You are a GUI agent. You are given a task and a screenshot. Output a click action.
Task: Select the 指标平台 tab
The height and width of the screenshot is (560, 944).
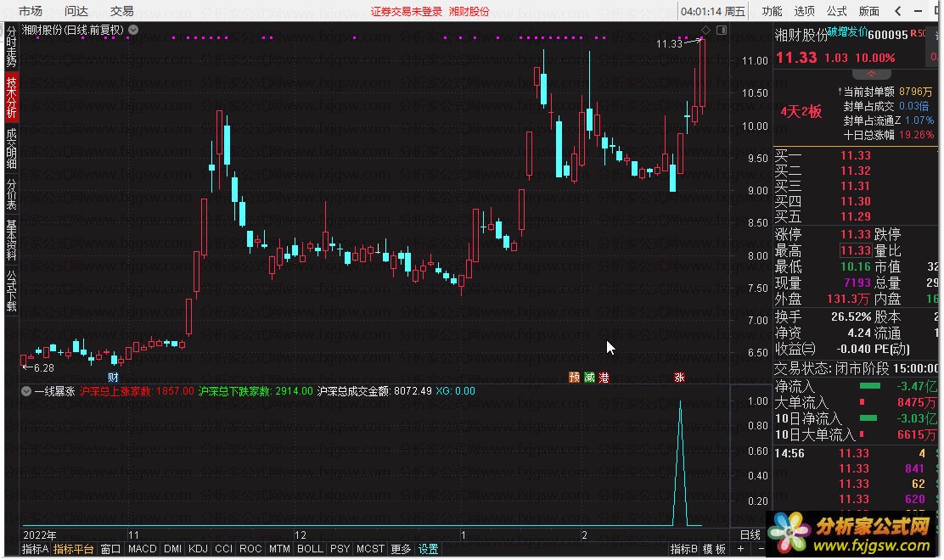coord(74,549)
